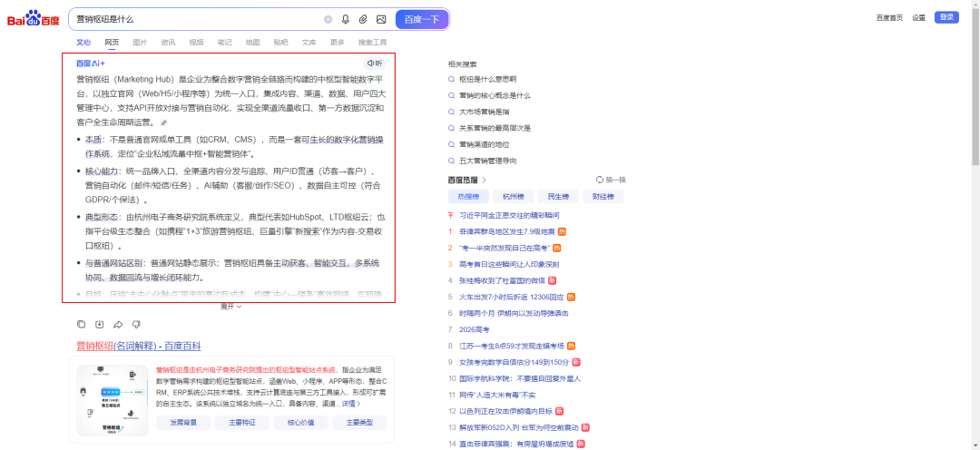Refresh hot list with 换一换
Image resolution: width=980 pixels, height=450 pixels.
[611, 180]
